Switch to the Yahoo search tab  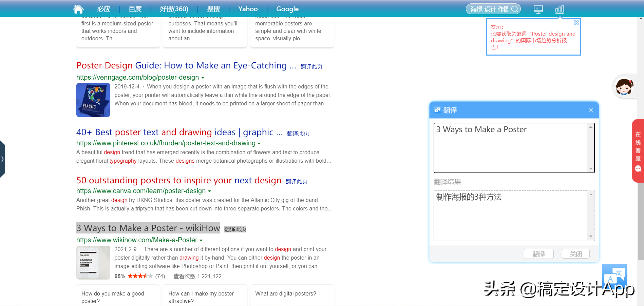(248, 9)
